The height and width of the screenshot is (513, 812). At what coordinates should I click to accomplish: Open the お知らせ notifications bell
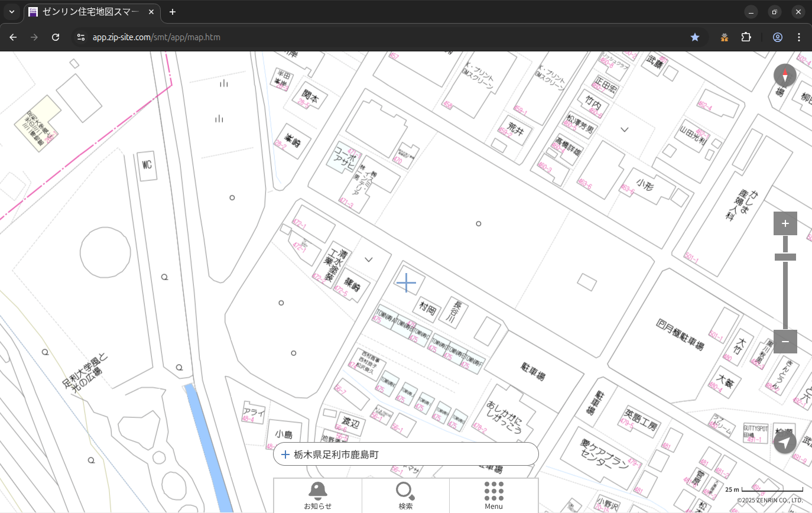click(x=317, y=495)
